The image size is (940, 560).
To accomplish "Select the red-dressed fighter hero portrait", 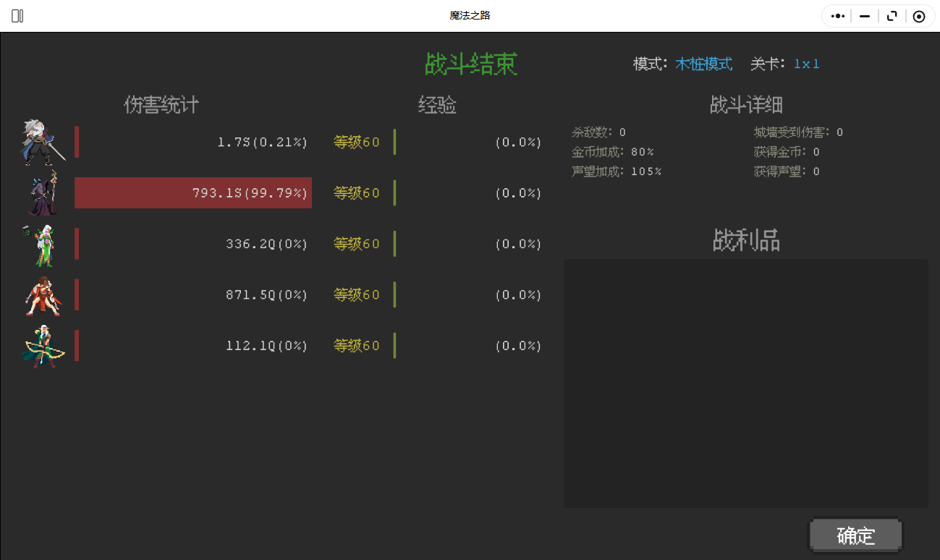I will pos(42,295).
